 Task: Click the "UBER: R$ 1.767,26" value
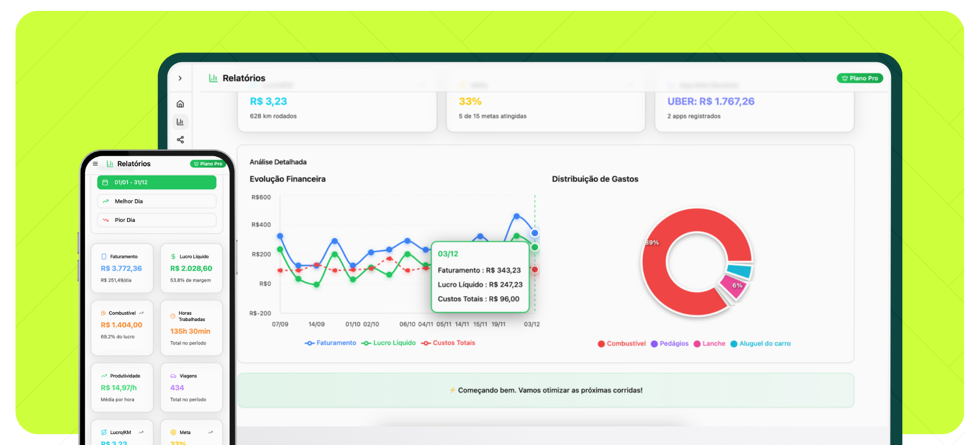pyautogui.click(x=711, y=101)
